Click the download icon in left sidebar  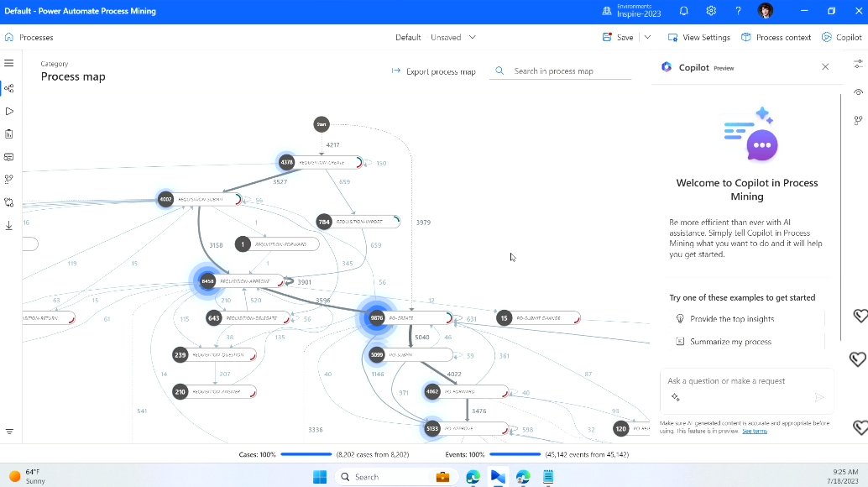pos(9,226)
